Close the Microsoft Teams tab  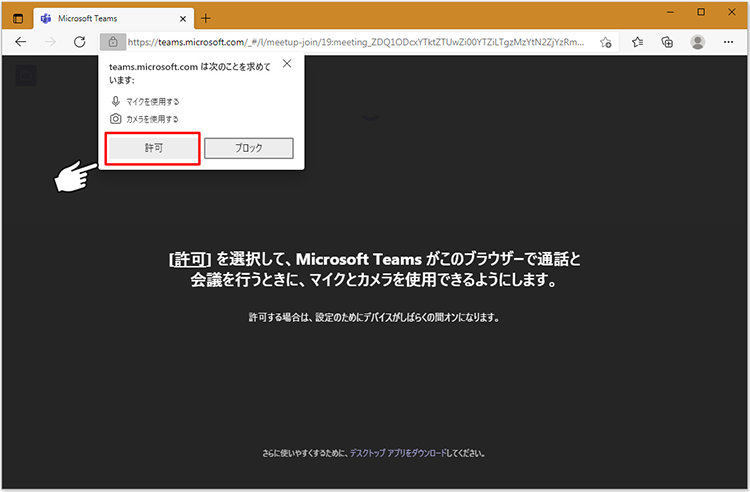(x=183, y=19)
